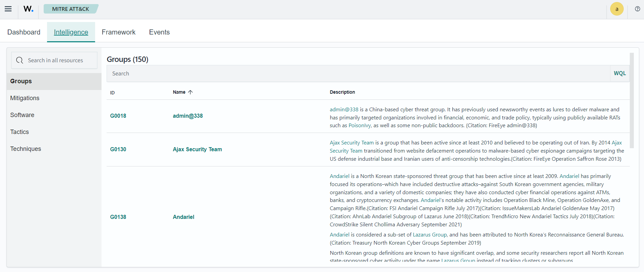Open group ID G0018
The width and height of the screenshot is (644, 272).
(118, 116)
